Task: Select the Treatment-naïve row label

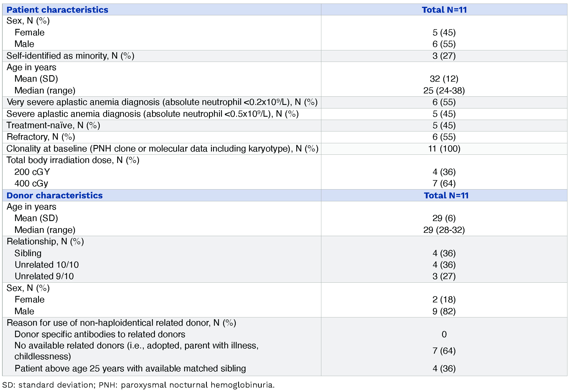Action: click(53, 125)
